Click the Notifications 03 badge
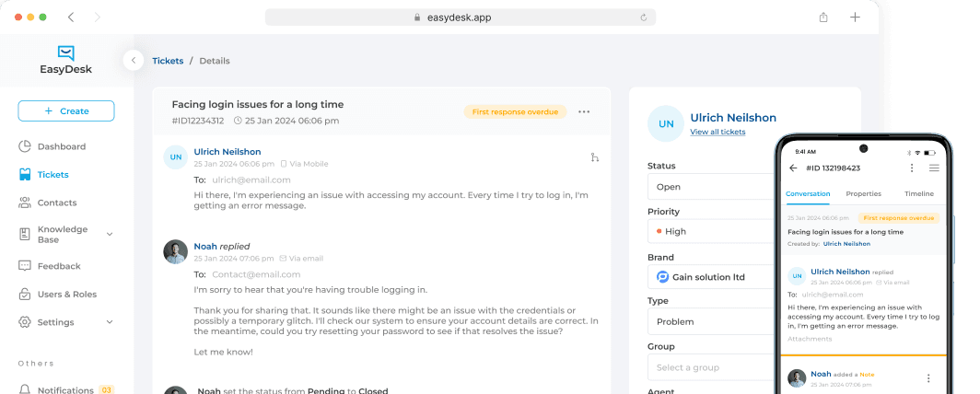 coord(106,390)
